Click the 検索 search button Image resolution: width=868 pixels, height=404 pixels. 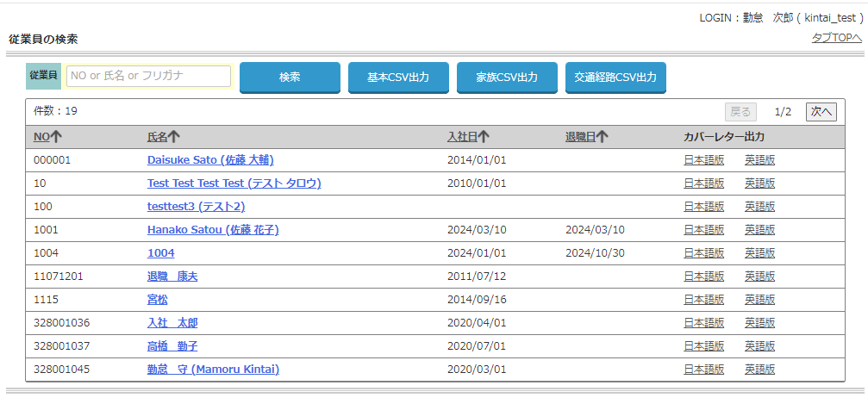pos(290,78)
